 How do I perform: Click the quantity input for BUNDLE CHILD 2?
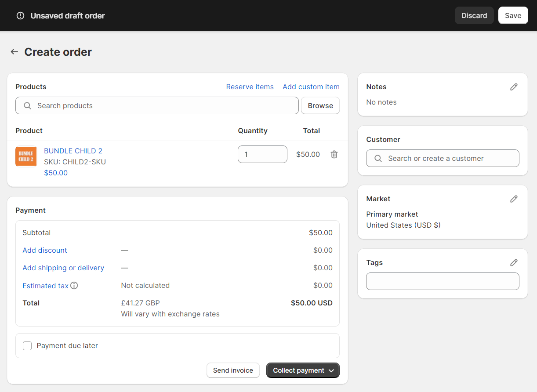(262, 154)
